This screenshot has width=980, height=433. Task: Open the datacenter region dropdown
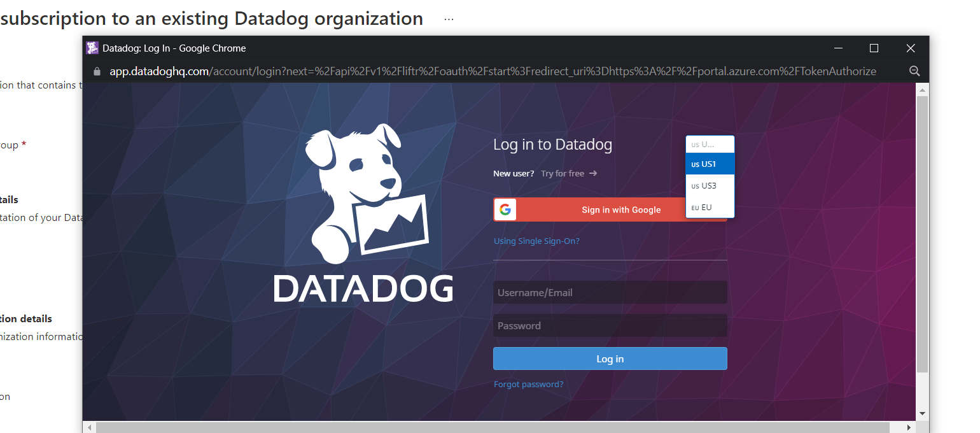(710, 143)
